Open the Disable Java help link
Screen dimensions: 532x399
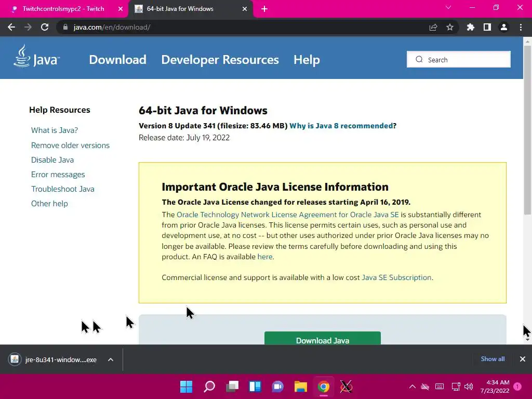(x=52, y=160)
